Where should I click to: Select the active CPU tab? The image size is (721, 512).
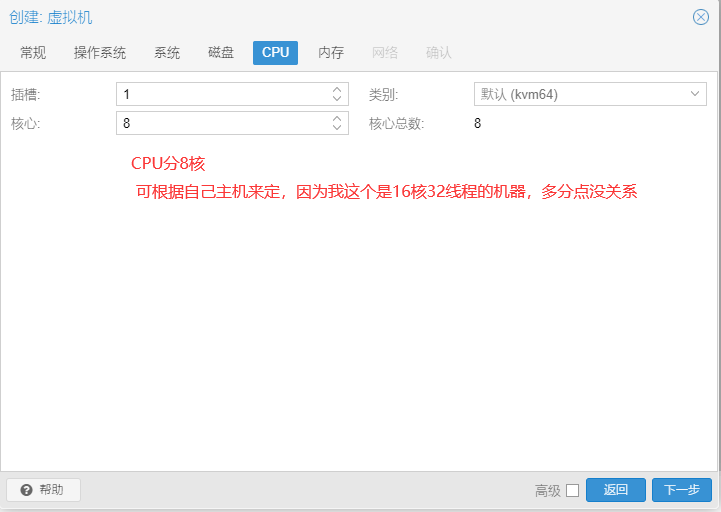point(275,53)
